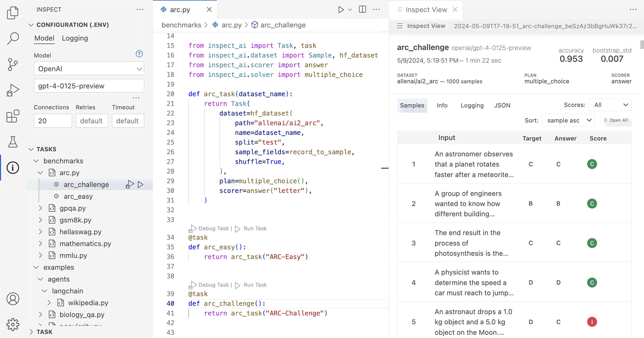The image size is (644, 338).
Task: Expand the examples tree item
Action: pos(36,267)
